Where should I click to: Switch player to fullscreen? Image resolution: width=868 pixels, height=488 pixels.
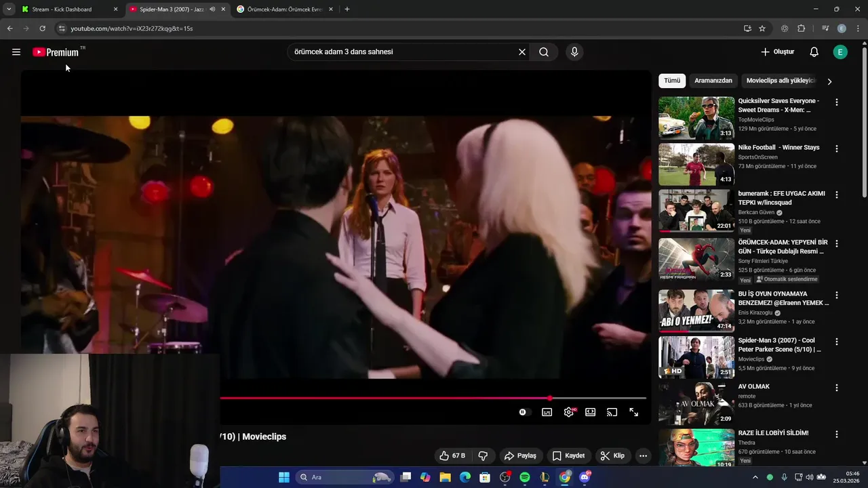click(x=634, y=412)
